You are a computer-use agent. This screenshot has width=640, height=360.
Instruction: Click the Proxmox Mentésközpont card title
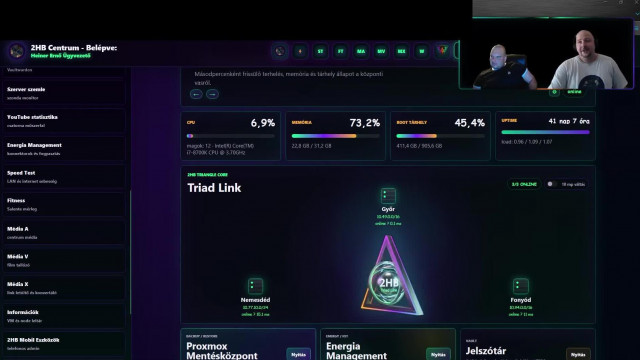(222, 351)
